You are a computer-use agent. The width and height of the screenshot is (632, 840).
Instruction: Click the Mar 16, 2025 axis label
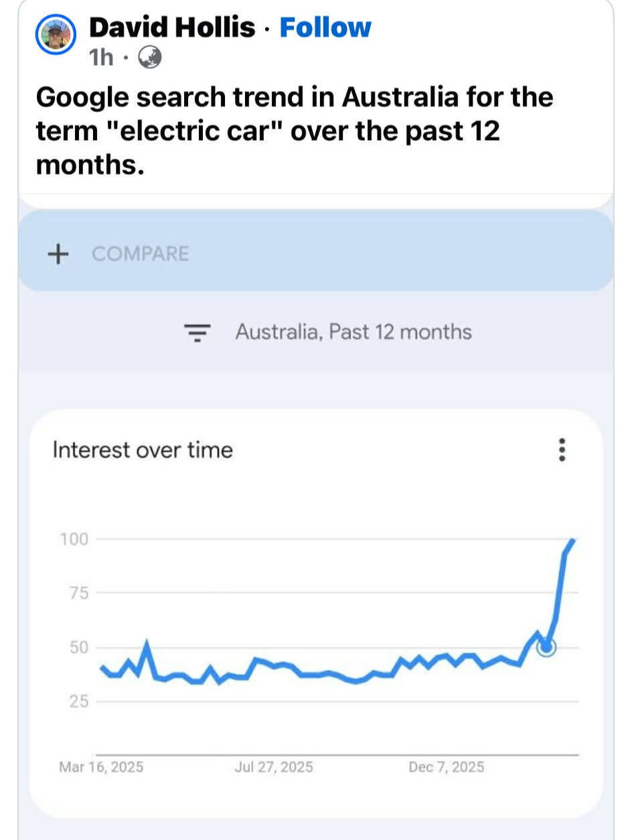pyautogui.click(x=100, y=767)
